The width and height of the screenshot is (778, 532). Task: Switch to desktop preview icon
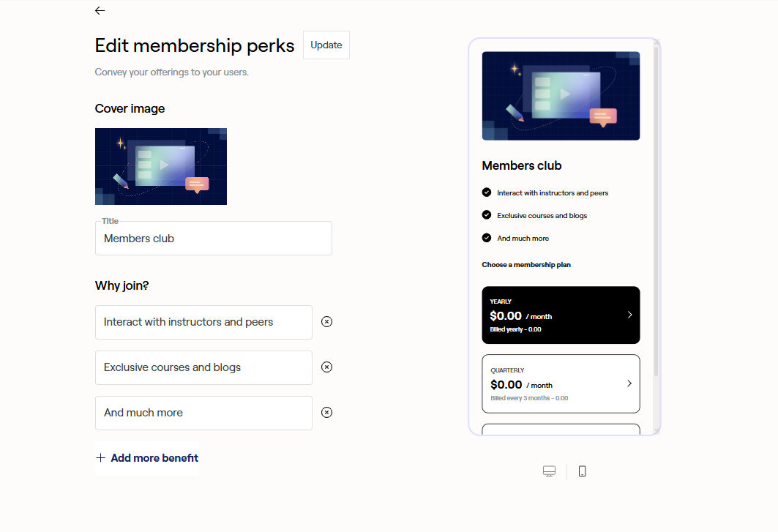tap(550, 471)
